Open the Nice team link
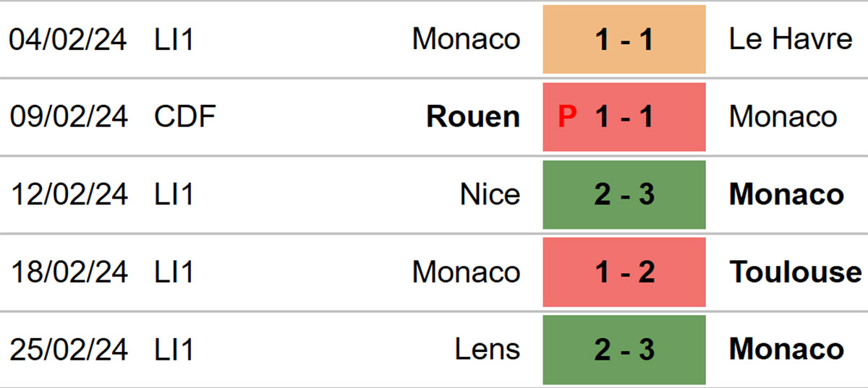Screen dimensions: 868x388 [490, 194]
